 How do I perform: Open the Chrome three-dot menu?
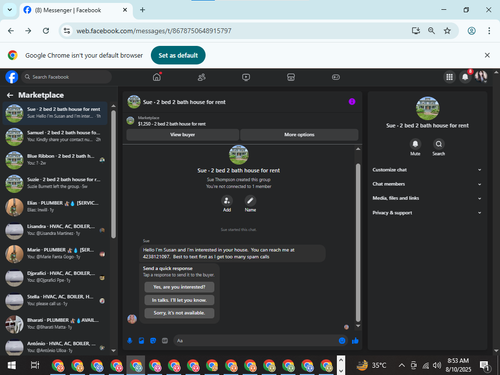click(489, 31)
